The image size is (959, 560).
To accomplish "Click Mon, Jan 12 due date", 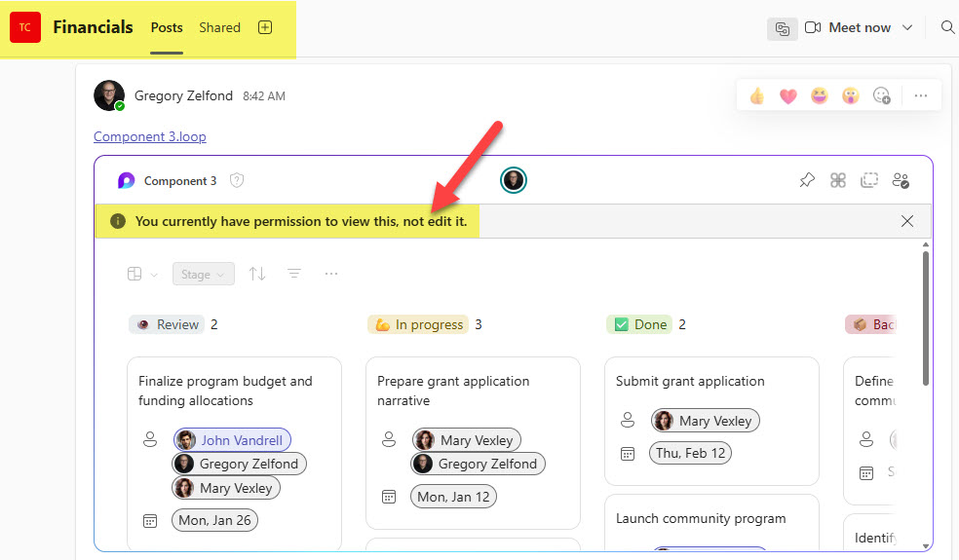I will (453, 497).
